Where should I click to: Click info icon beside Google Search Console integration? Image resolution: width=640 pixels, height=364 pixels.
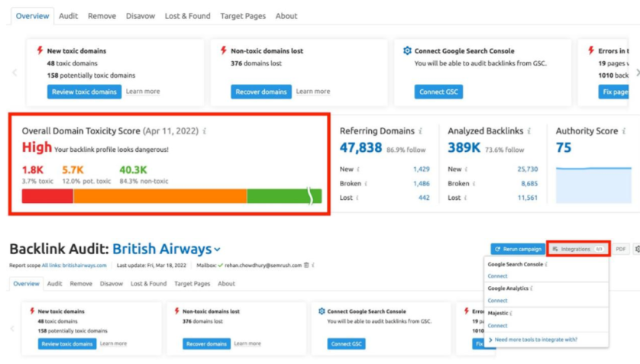tap(546, 264)
